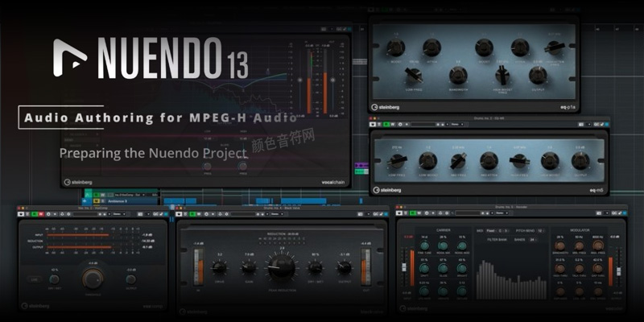This screenshot has height=322, width=644.
Task: Click Noise Mix knob in Vocoder Carrier section
Action: (x=444, y=246)
